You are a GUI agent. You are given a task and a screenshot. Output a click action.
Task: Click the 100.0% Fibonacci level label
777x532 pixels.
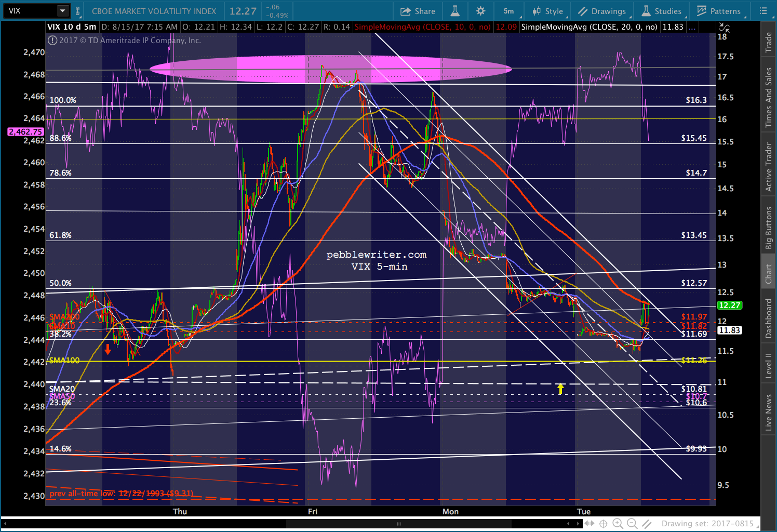coord(63,100)
